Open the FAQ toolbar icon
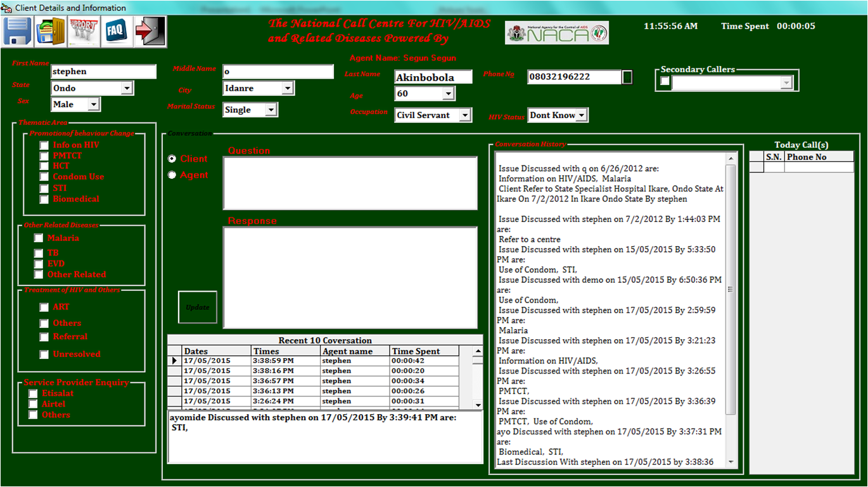868x487 pixels. click(117, 31)
